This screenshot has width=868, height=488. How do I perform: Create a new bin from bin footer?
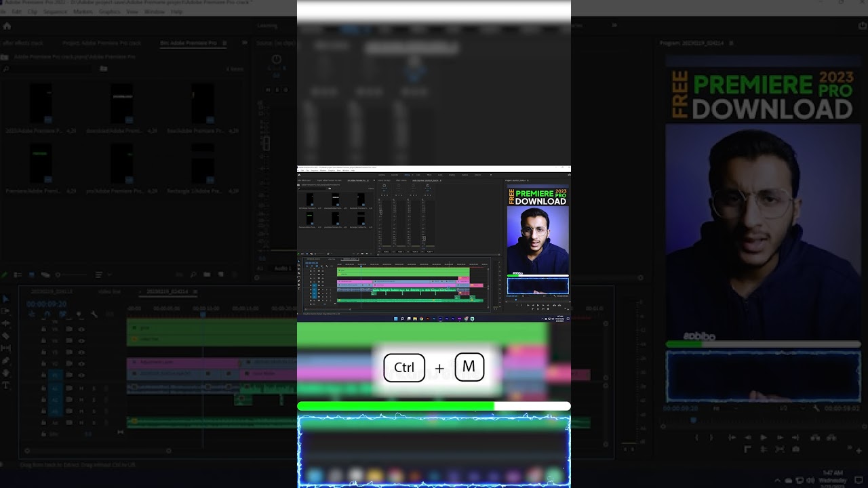point(206,275)
